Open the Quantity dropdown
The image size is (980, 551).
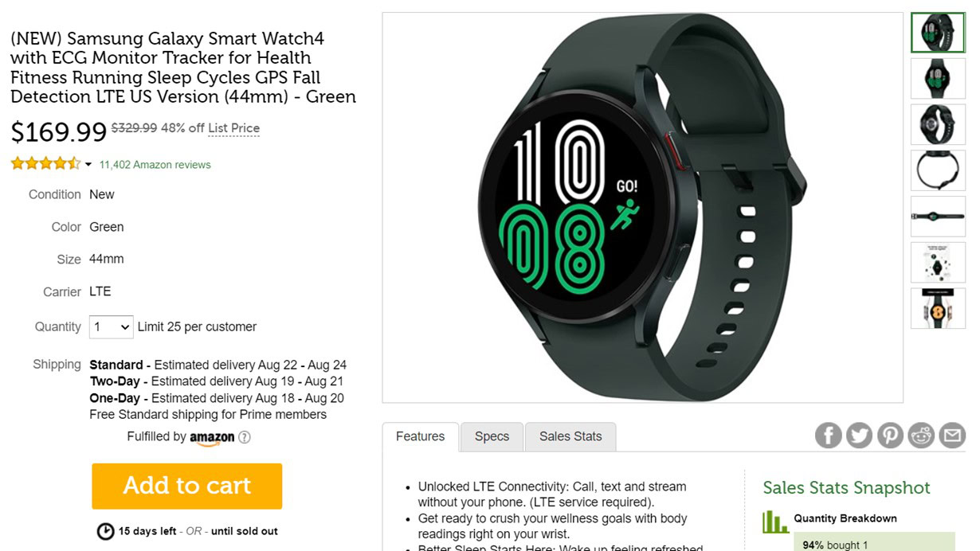[x=111, y=326]
